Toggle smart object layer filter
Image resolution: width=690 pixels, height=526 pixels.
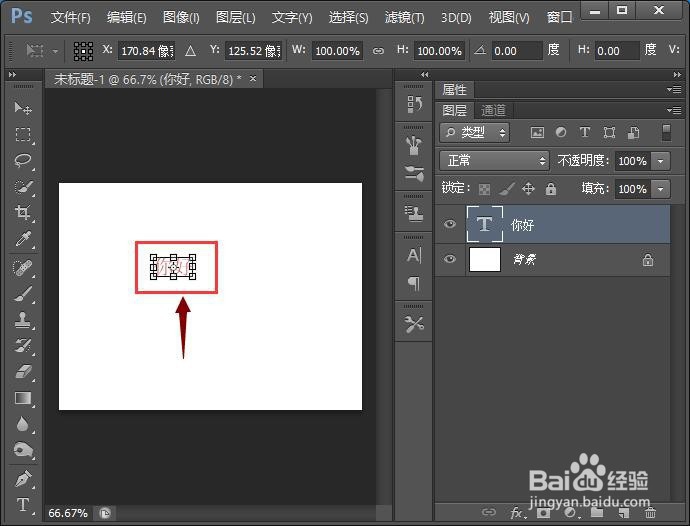coord(634,132)
